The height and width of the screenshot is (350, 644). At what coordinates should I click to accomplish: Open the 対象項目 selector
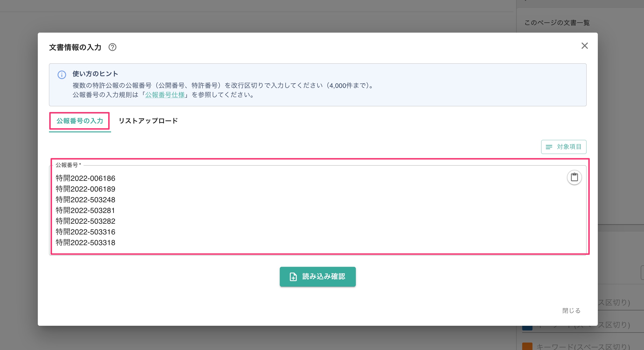click(564, 147)
